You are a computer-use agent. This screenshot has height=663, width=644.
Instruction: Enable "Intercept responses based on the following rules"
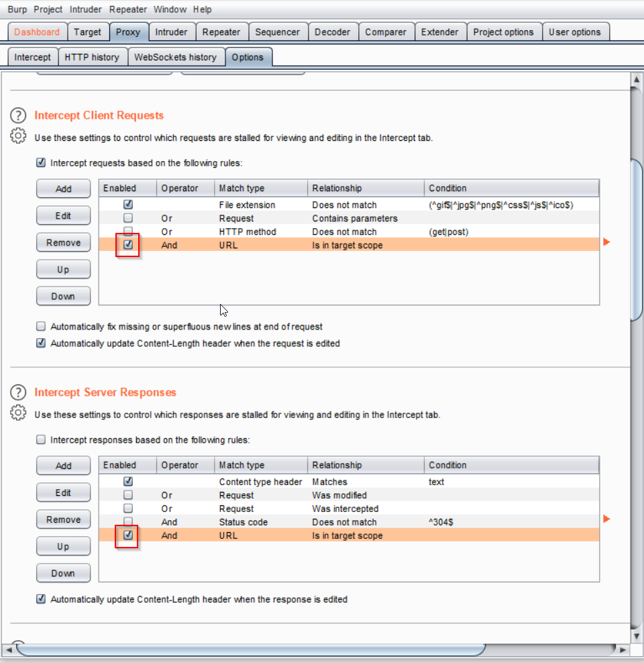point(41,440)
